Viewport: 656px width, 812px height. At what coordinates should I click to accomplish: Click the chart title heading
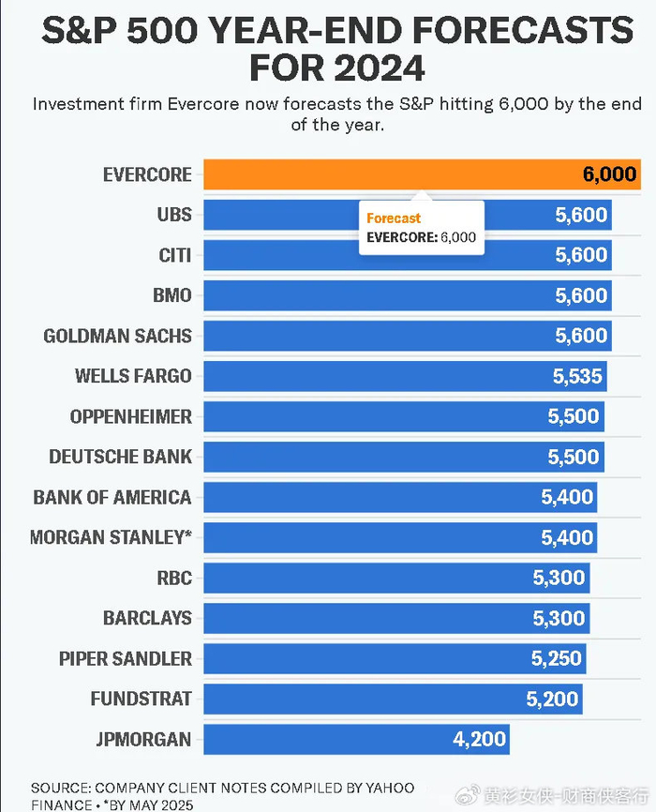click(x=337, y=49)
